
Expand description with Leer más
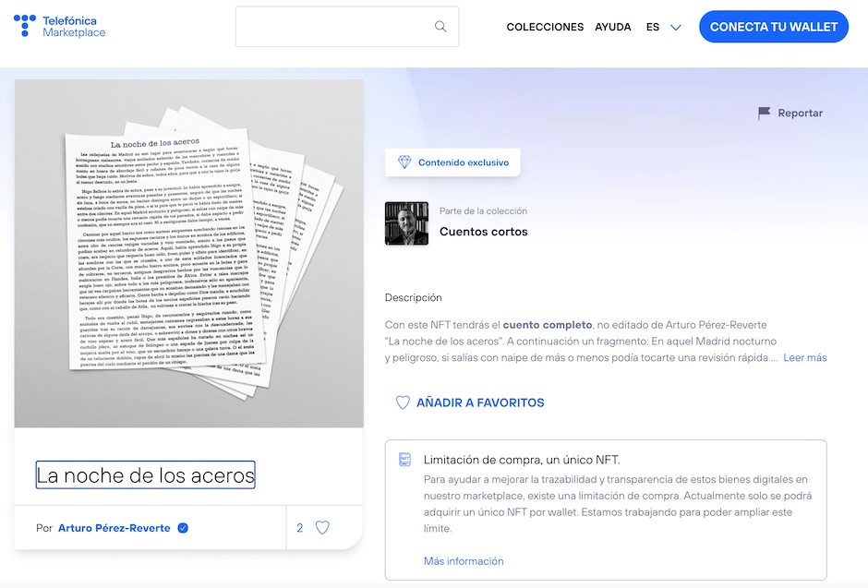pos(805,358)
